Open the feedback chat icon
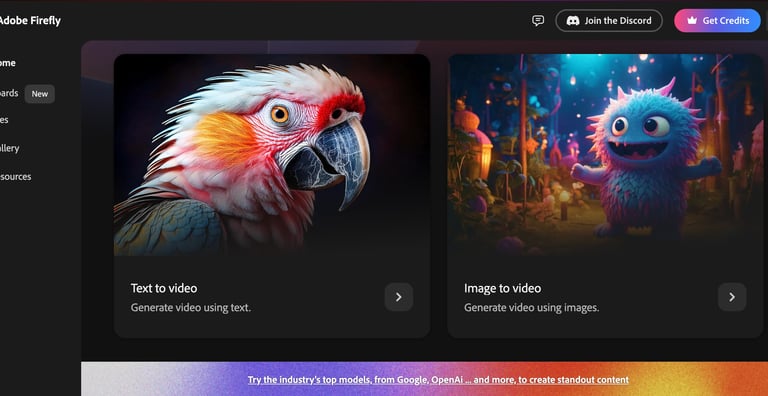 538,21
